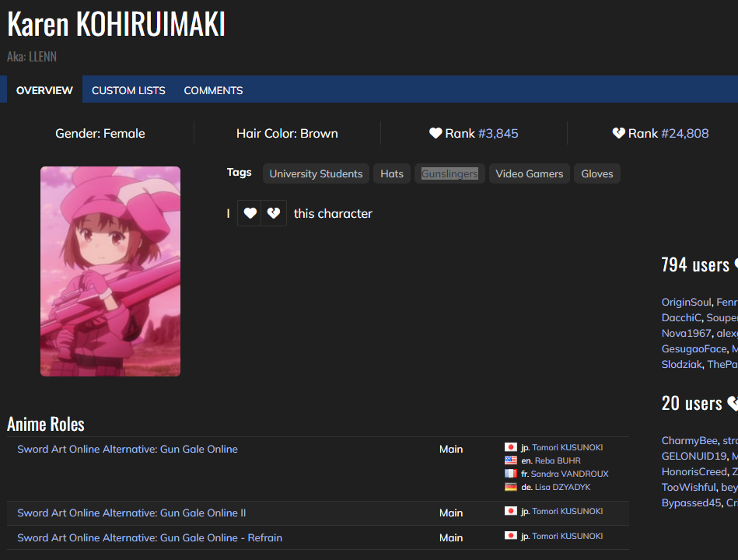
Task: Visit voice actor Reba BUHR's page
Action: tap(557, 460)
